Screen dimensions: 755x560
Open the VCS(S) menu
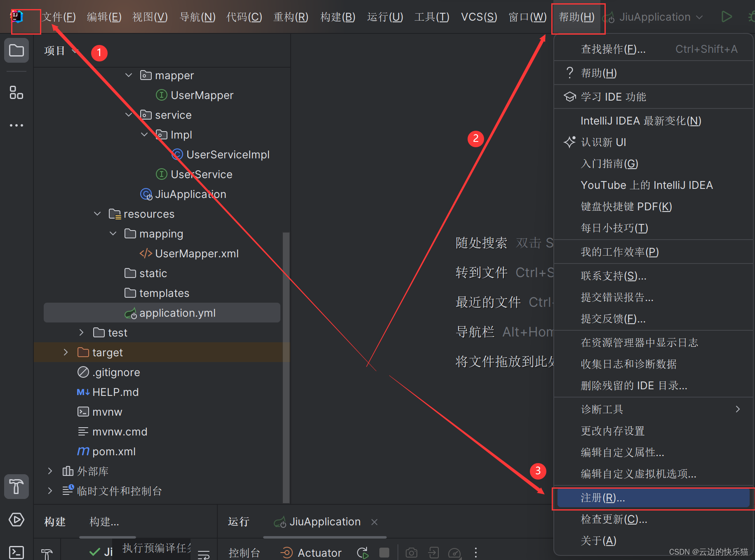[478, 16]
